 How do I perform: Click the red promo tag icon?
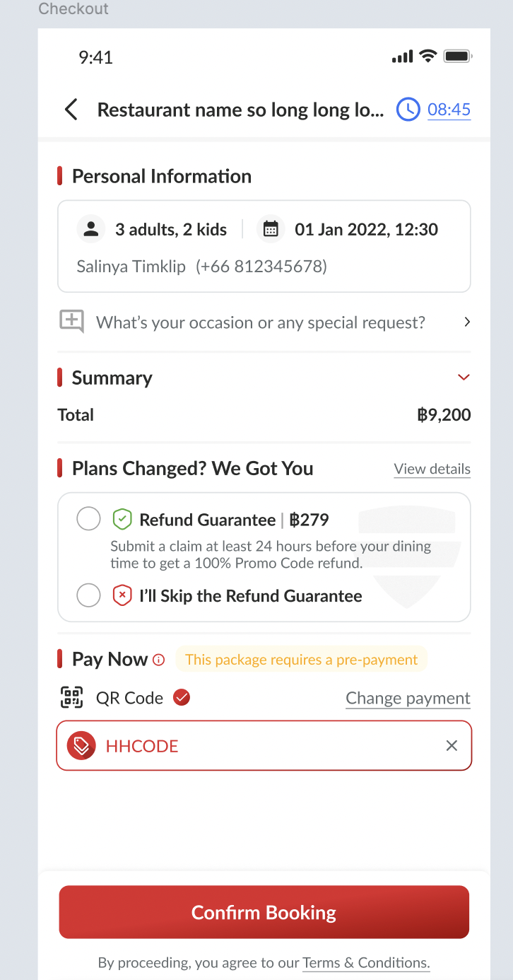(81, 746)
